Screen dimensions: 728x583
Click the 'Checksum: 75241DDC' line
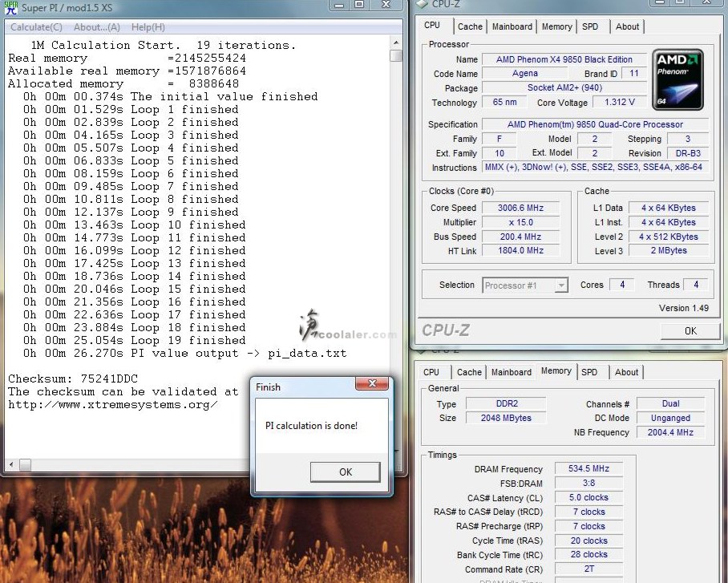[73, 379]
